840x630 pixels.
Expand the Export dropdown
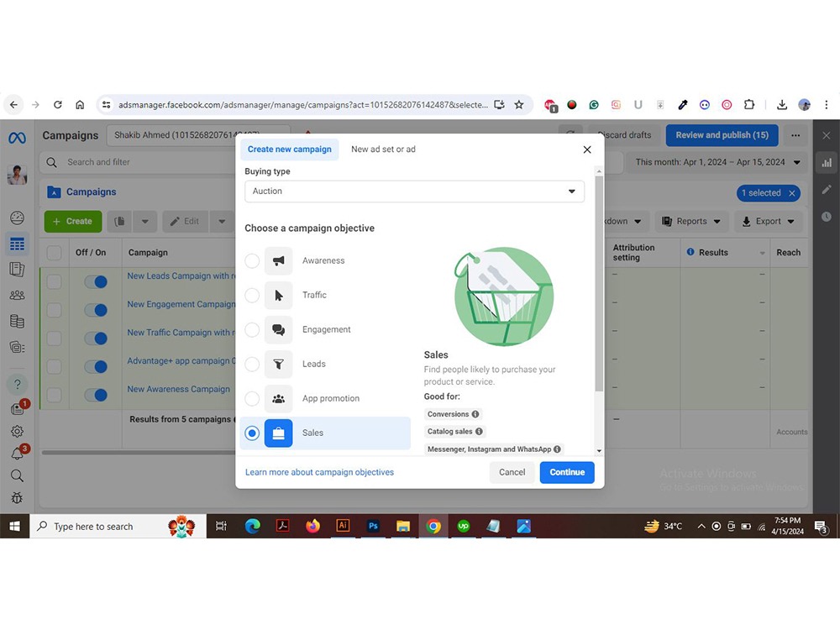(769, 221)
